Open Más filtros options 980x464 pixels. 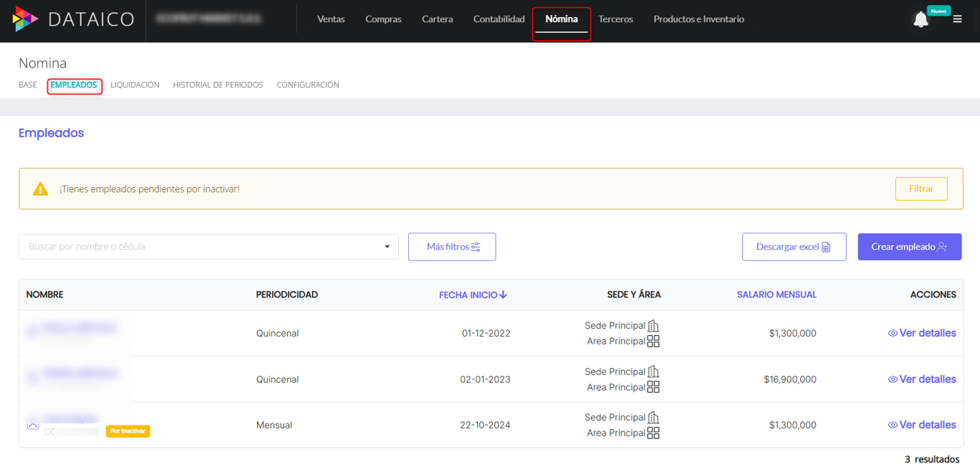point(452,247)
